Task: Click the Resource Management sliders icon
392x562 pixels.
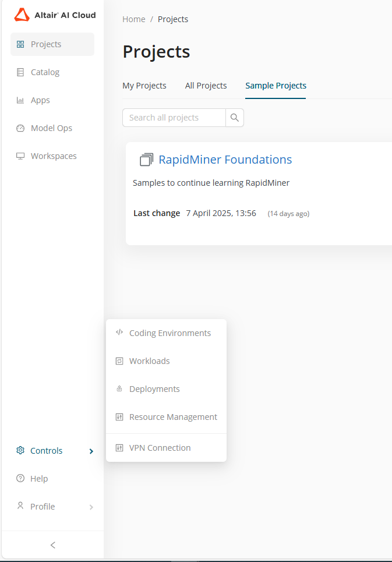Action: point(119,417)
